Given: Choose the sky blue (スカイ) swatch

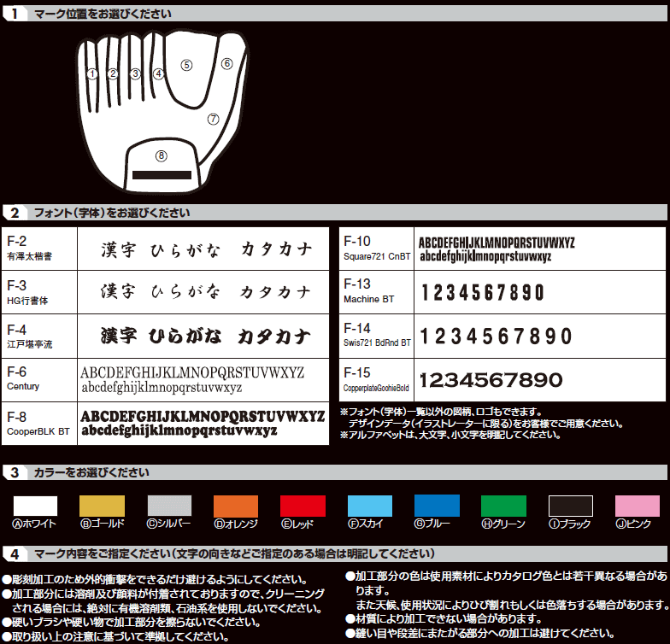Looking at the screenshot, I should (369, 506).
